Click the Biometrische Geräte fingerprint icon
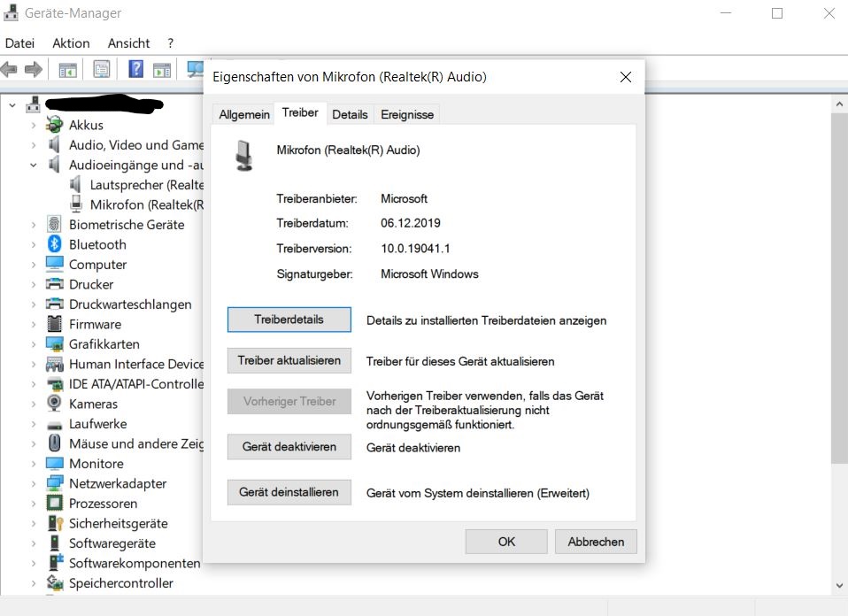The width and height of the screenshot is (848, 616). 55,225
